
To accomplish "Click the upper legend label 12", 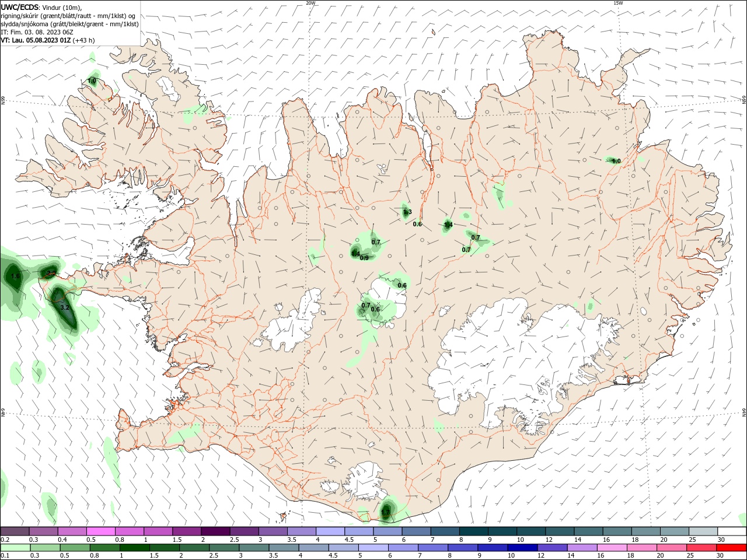I will (549, 540).
